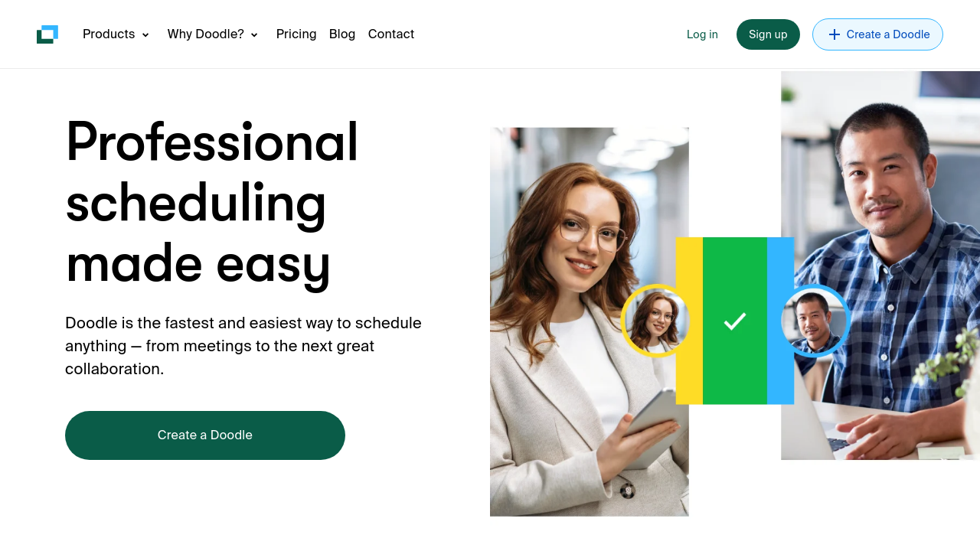Click the Log in link

(702, 34)
